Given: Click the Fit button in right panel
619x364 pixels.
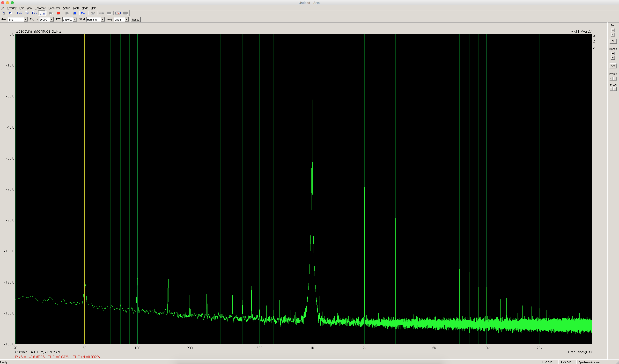Looking at the screenshot, I should tap(613, 42).
